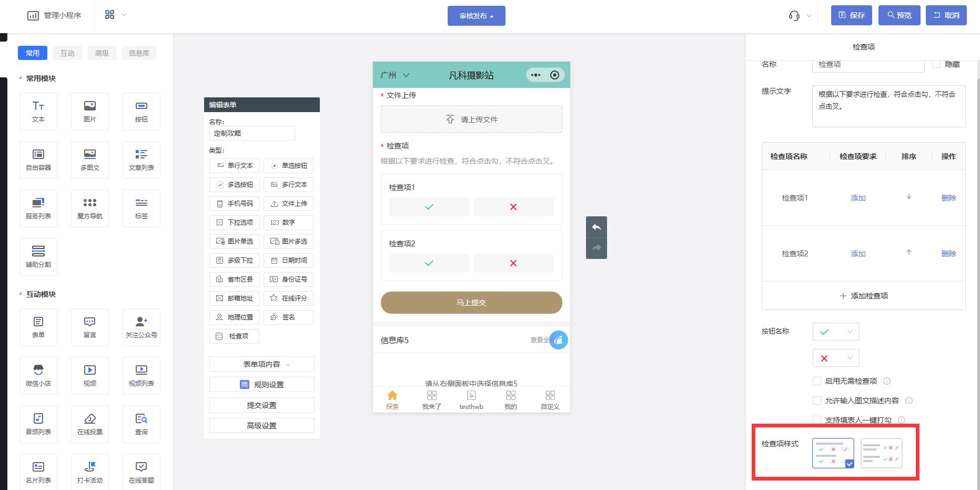Image resolution: width=980 pixels, height=490 pixels.
Task: Click the 取消 cancel button
Action: tap(946, 15)
